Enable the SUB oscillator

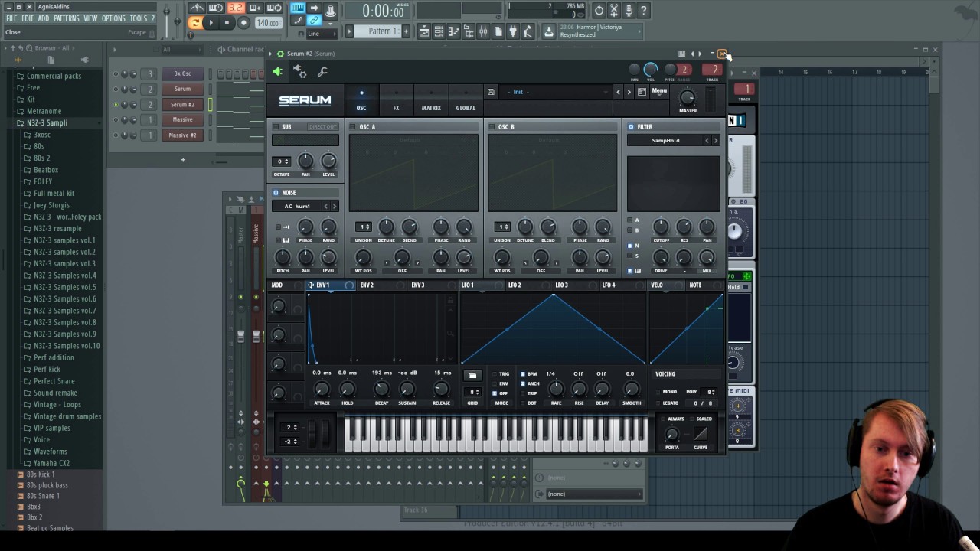276,127
